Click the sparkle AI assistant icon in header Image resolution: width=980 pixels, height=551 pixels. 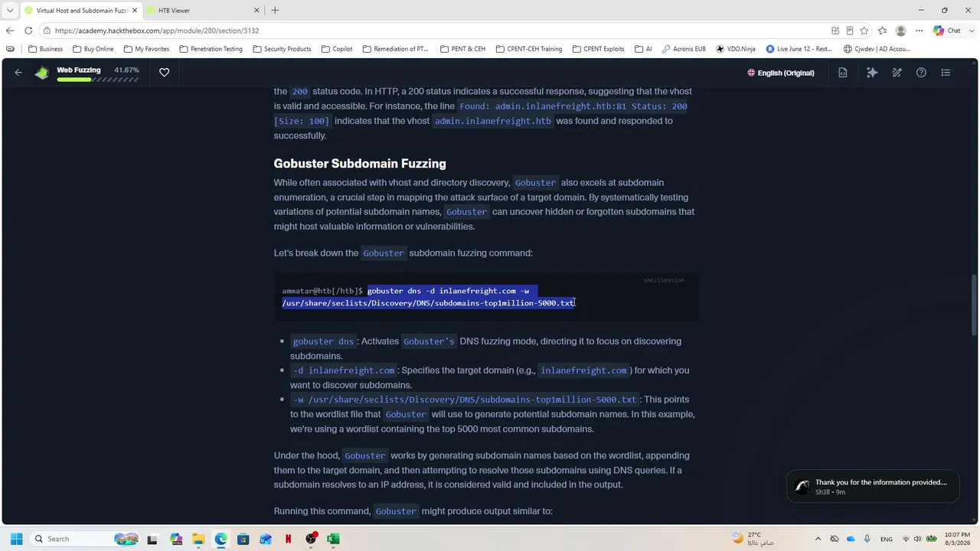click(x=872, y=73)
